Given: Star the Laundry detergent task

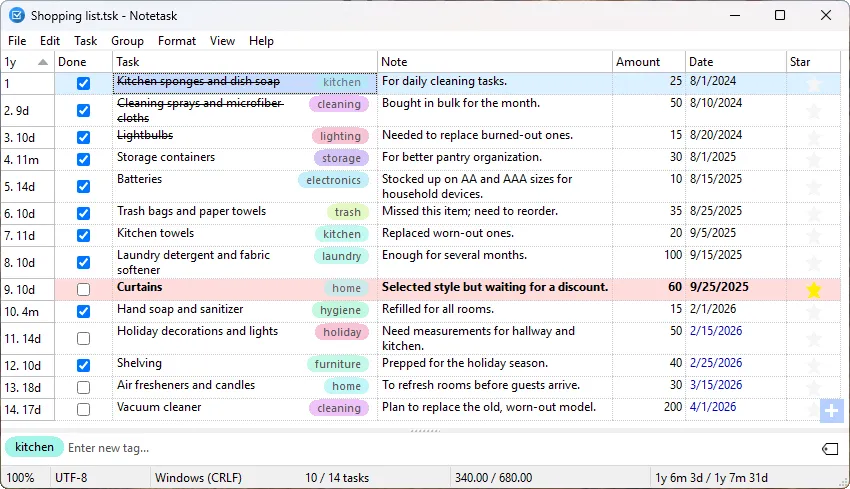Looking at the screenshot, I should (x=813, y=262).
